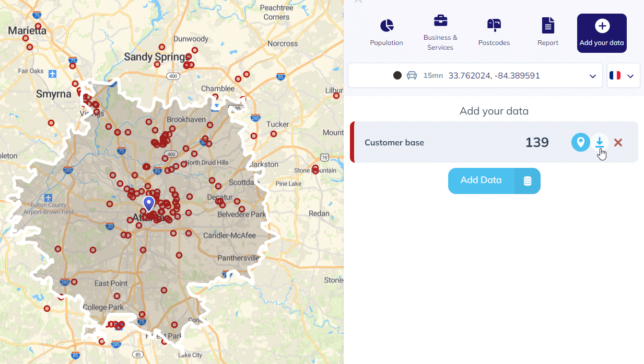Switch to the Postcodes tab

point(494,25)
